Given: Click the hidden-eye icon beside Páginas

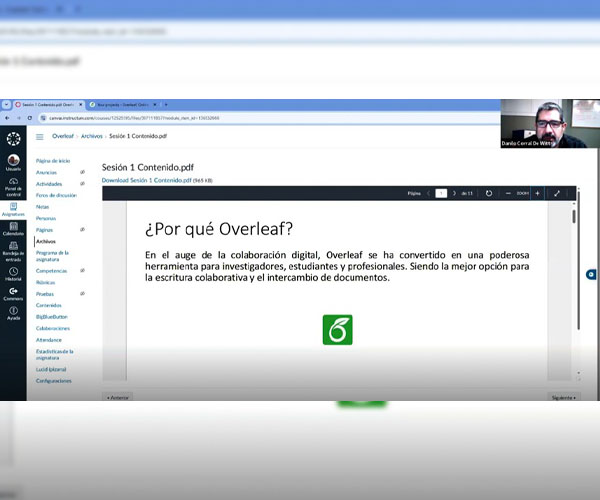Looking at the screenshot, I should [x=82, y=230].
